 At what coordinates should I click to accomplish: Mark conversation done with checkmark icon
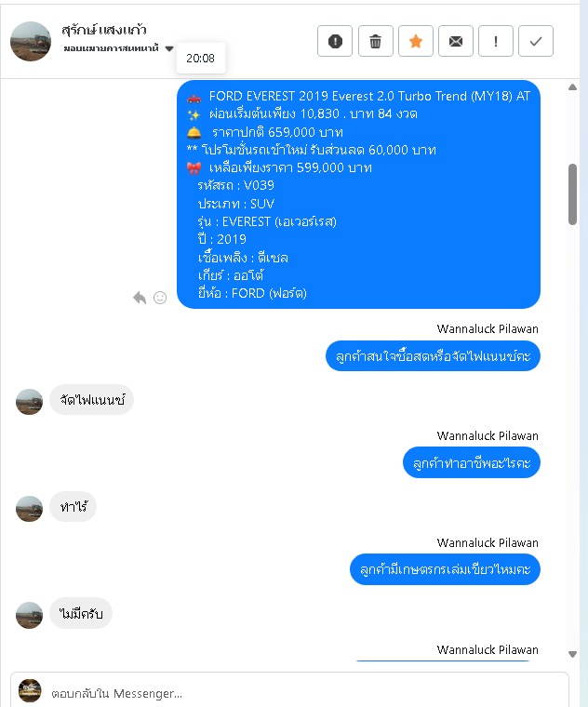[x=536, y=41]
